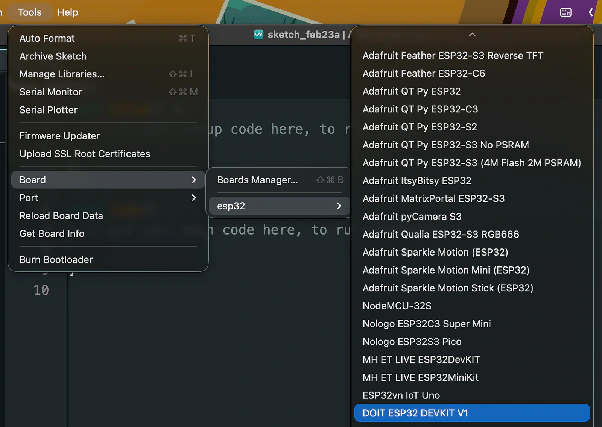
Task: Pick Adafruit QT Py ESP32-S2
Action: [472, 127]
